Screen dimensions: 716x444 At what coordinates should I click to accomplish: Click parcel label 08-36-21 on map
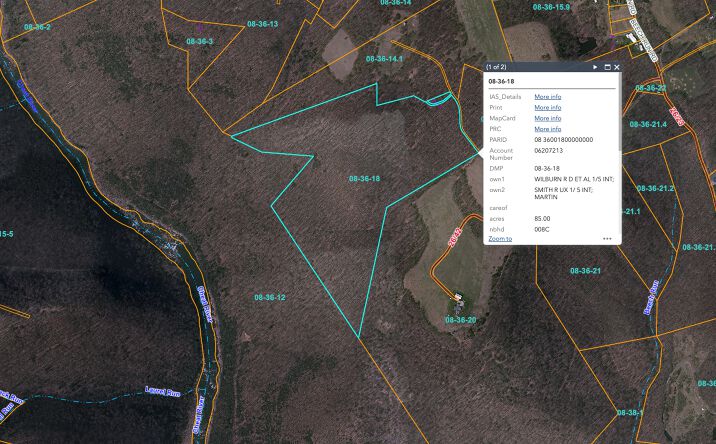coord(585,271)
